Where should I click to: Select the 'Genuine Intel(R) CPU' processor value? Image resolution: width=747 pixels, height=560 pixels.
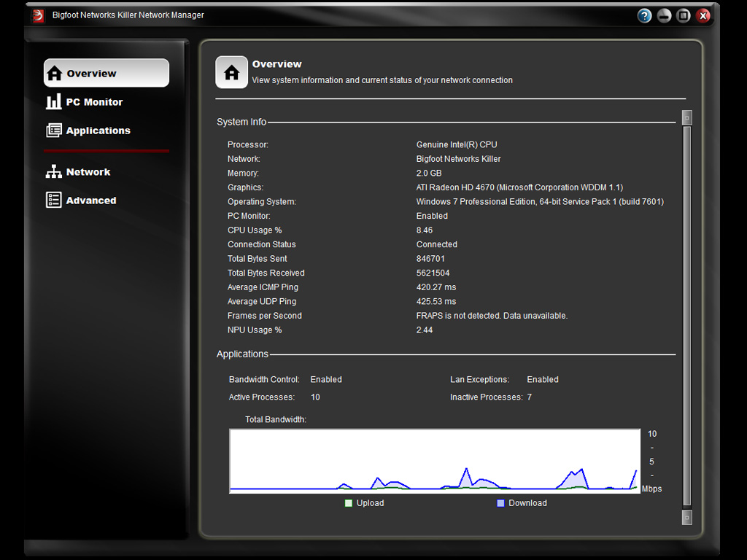(x=457, y=144)
